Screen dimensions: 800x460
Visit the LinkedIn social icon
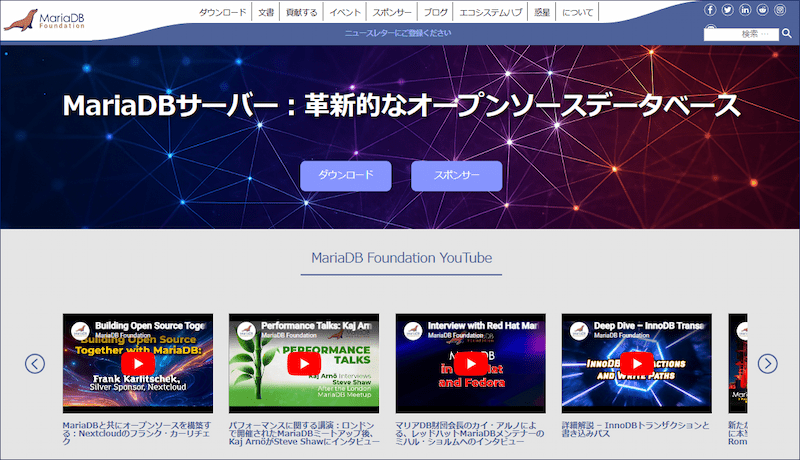745,10
